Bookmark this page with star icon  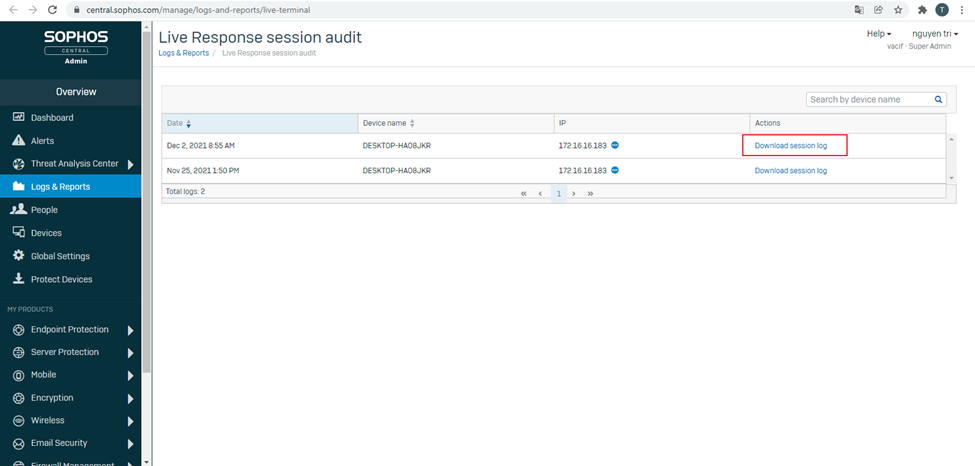coord(898,10)
